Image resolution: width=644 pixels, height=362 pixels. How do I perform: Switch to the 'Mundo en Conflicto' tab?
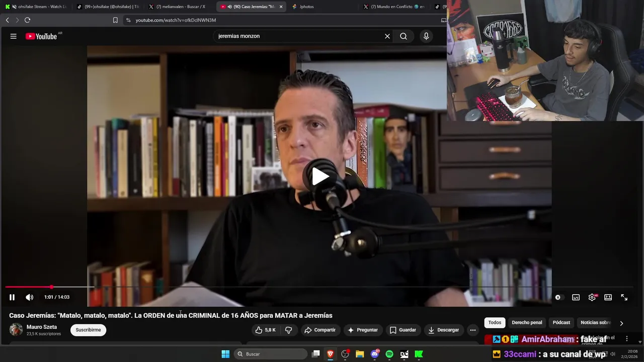pyautogui.click(x=395, y=7)
